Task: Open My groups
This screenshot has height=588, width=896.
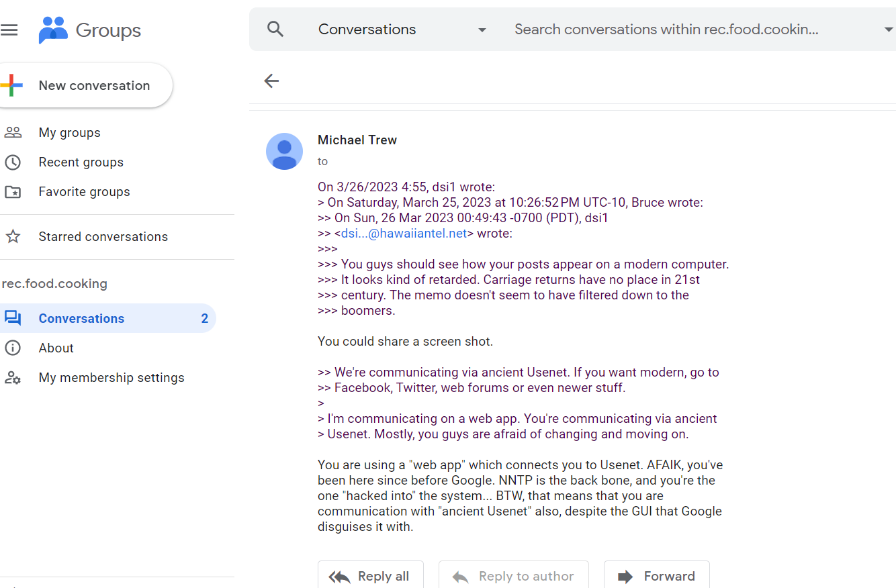Action: [69, 132]
